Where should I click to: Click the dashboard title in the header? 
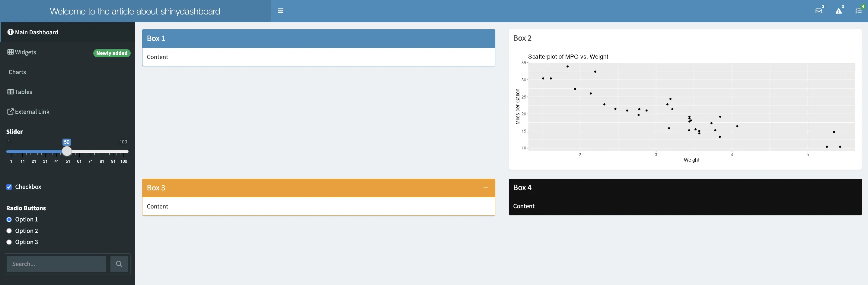click(135, 11)
